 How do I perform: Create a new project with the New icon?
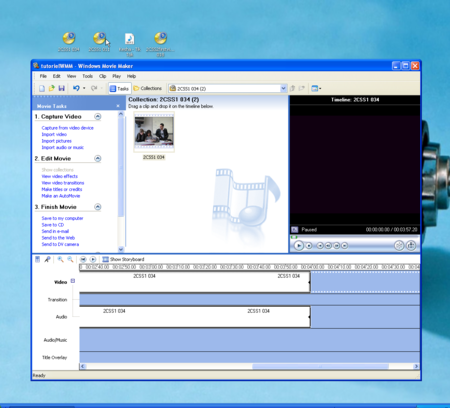click(x=42, y=88)
